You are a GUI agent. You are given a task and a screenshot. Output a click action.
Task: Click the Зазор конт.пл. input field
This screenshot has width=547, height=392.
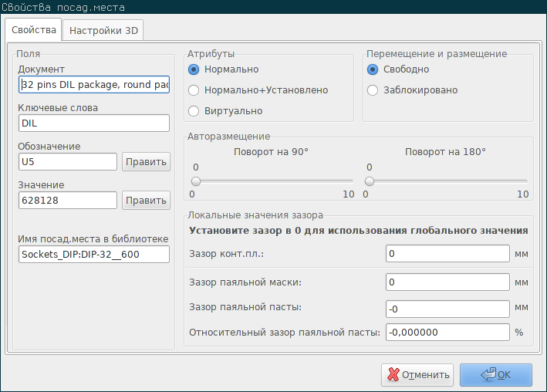(447, 253)
